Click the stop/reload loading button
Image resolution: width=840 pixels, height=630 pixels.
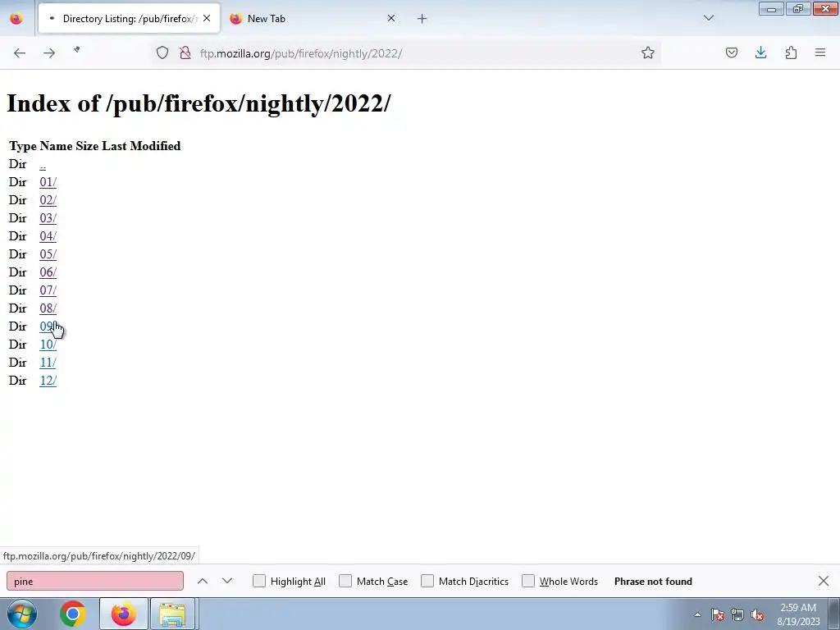tap(77, 50)
